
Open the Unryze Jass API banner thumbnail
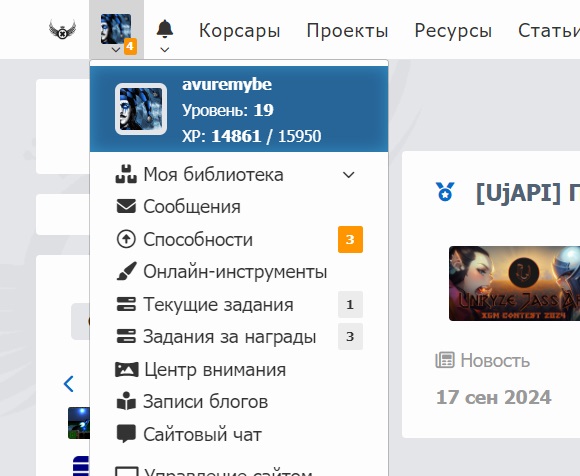(x=515, y=283)
